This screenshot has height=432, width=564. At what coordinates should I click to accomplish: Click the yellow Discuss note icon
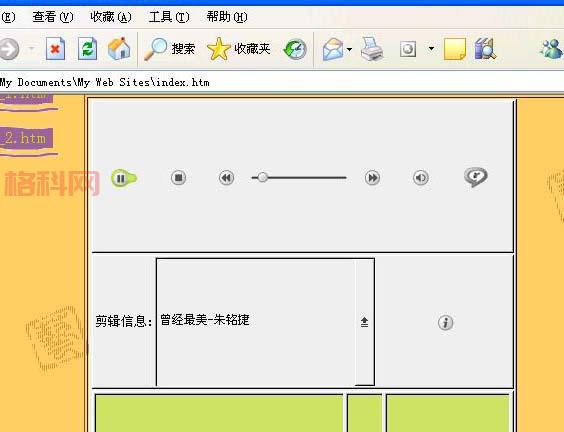(x=455, y=49)
